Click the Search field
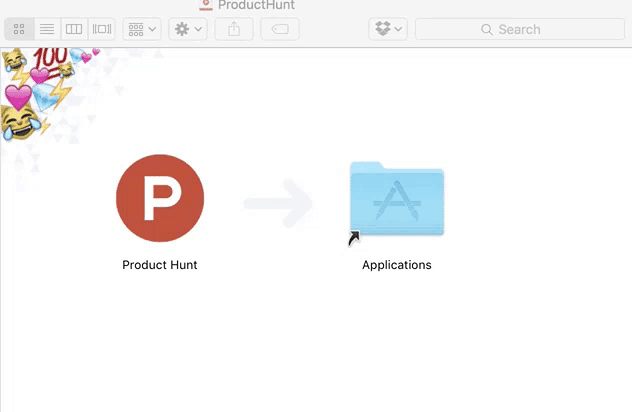Image resolution: width=632 pixels, height=412 pixels. click(x=520, y=29)
